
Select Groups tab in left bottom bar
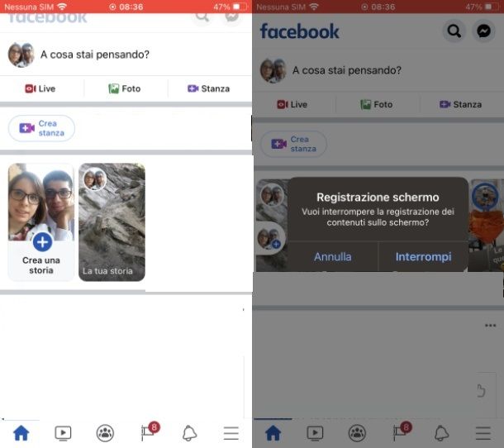105,433
